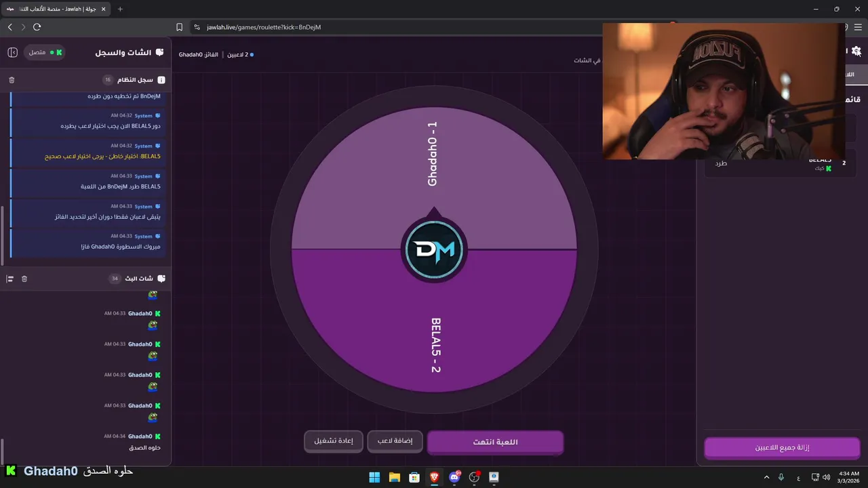Go back with browser back arrow
The image size is (868, 488).
9,27
